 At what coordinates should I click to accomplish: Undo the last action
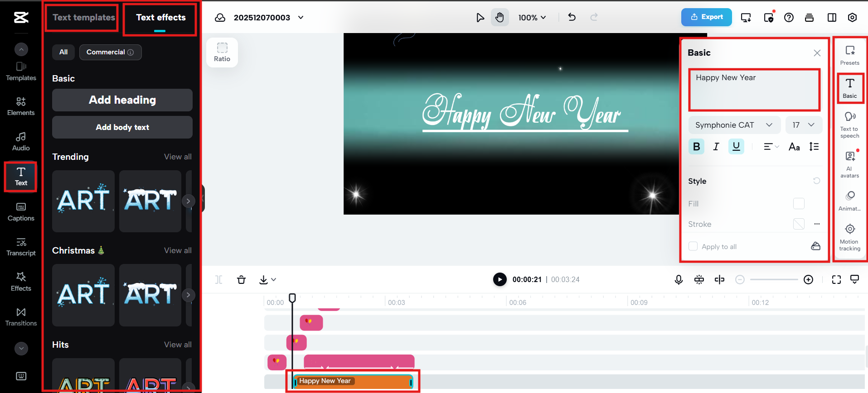pos(572,17)
